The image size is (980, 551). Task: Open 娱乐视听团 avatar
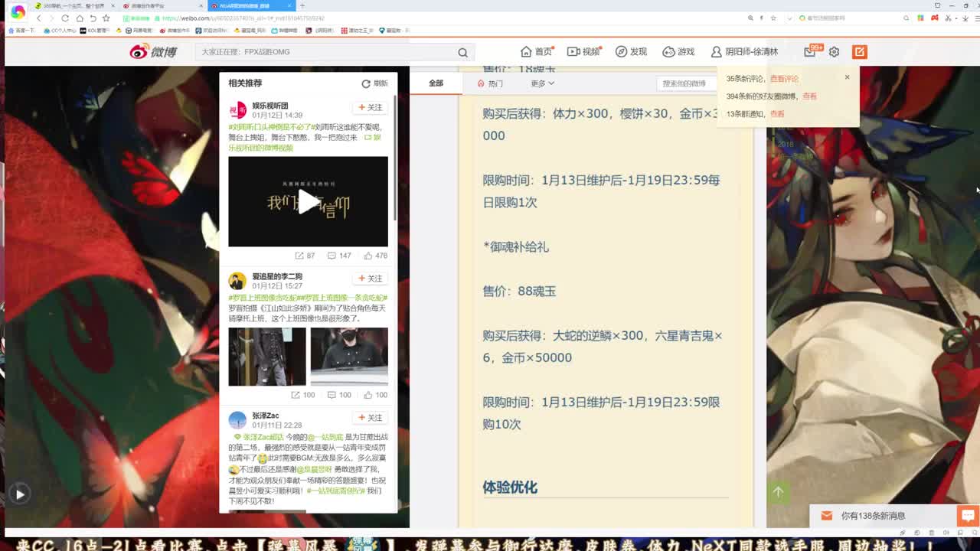(237, 110)
